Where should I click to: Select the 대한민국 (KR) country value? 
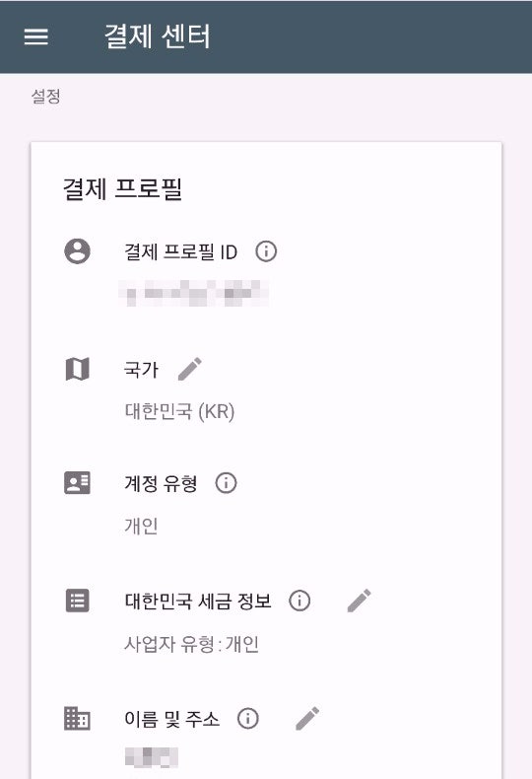coord(179,412)
